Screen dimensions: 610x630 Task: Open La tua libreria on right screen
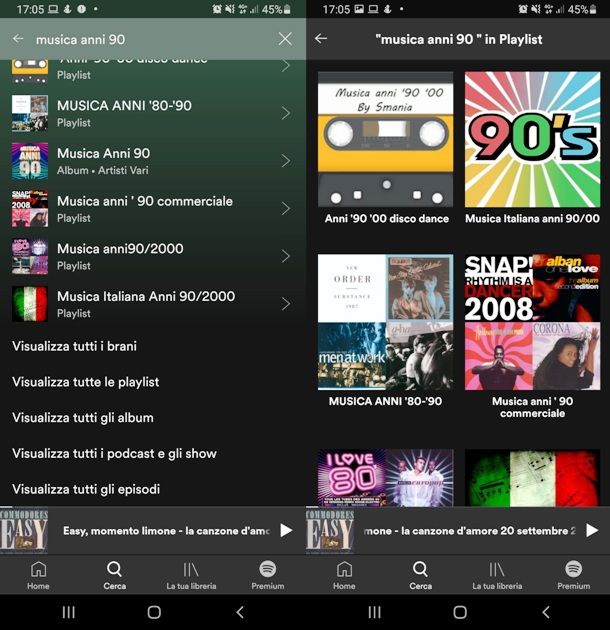(497, 575)
